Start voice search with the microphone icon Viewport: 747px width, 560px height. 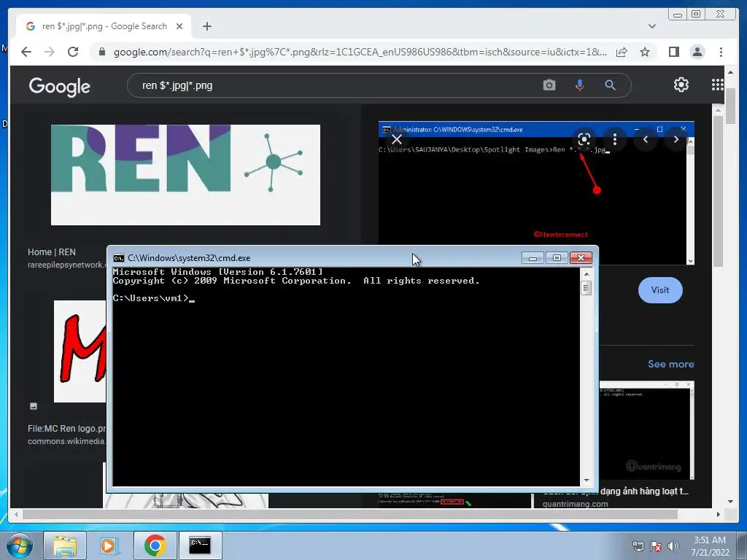tap(579, 85)
